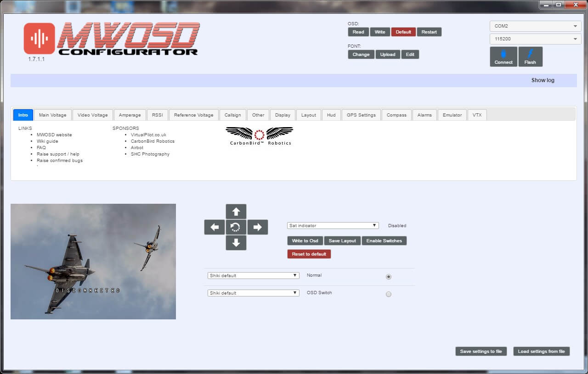This screenshot has height=374, width=588.
Task: Click the FONT Change button
Action: pos(361,54)
